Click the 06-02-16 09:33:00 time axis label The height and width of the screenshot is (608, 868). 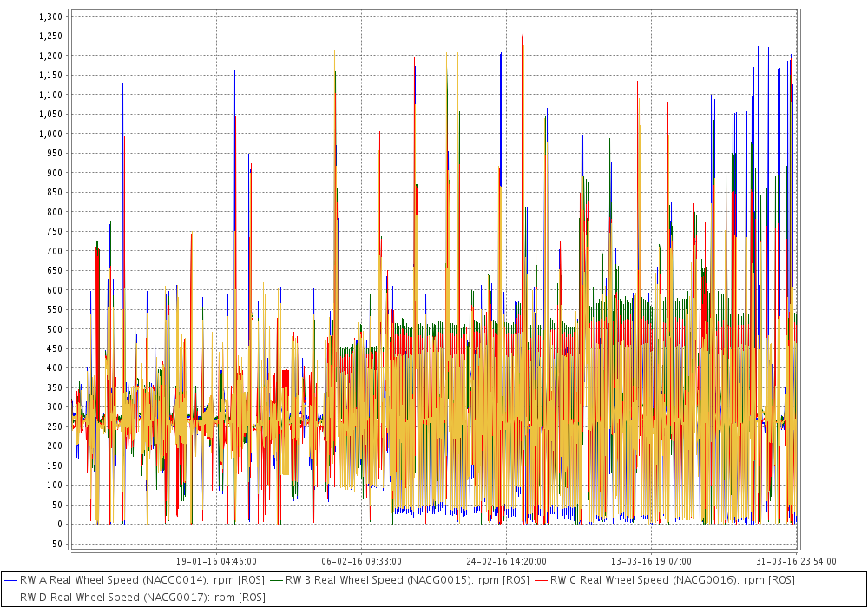click(361, 561)
